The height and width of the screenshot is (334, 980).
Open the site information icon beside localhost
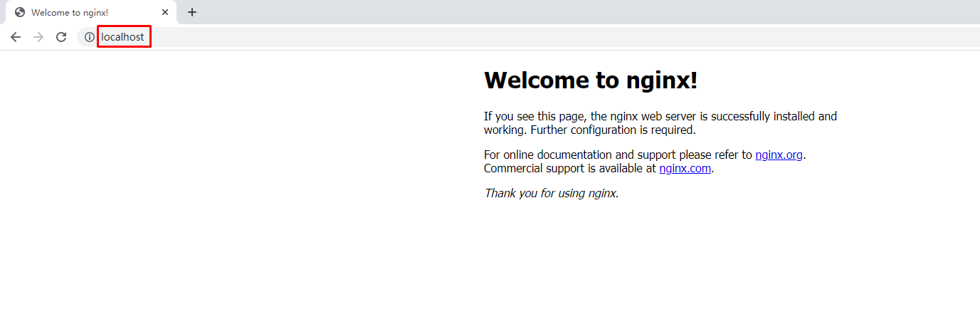click(x=89, y=37)
